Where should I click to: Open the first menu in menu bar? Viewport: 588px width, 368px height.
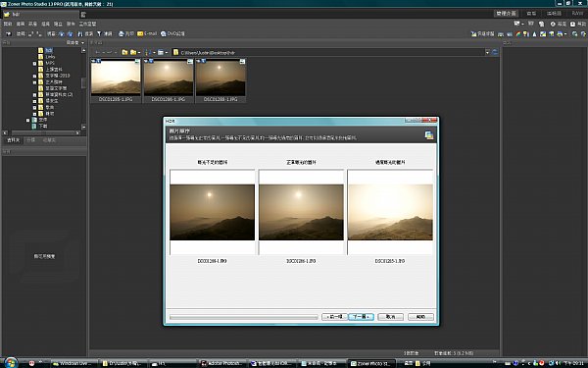8,24
